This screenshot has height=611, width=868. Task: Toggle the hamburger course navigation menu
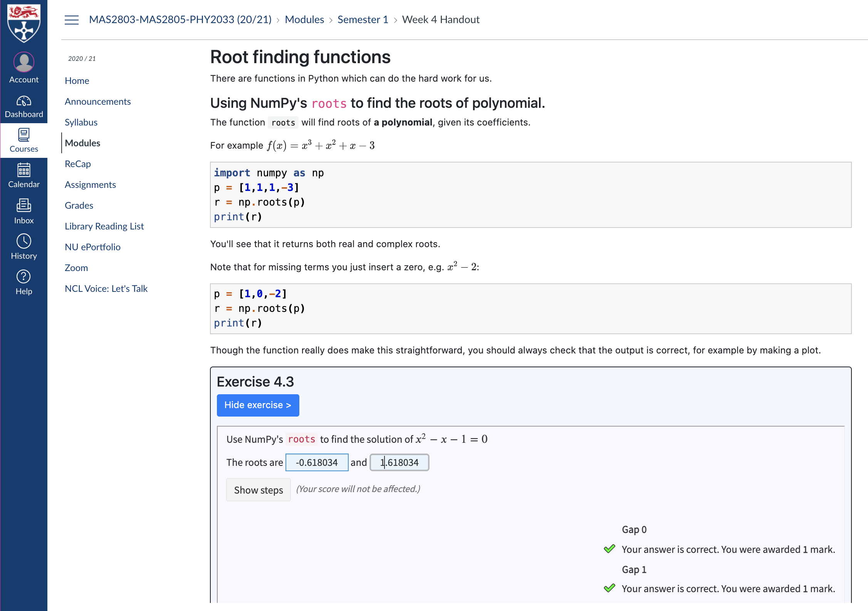(72, 20)
